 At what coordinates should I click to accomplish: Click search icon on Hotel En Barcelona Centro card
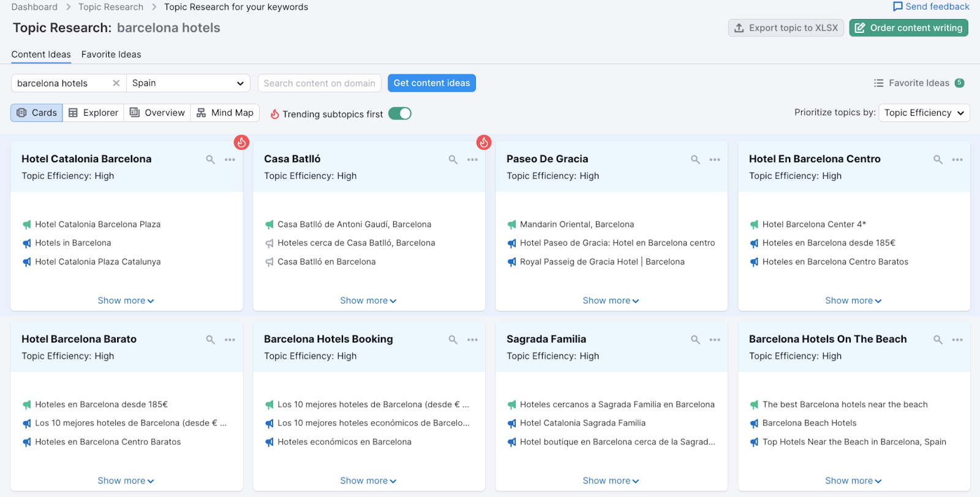(x=938, y=160)
